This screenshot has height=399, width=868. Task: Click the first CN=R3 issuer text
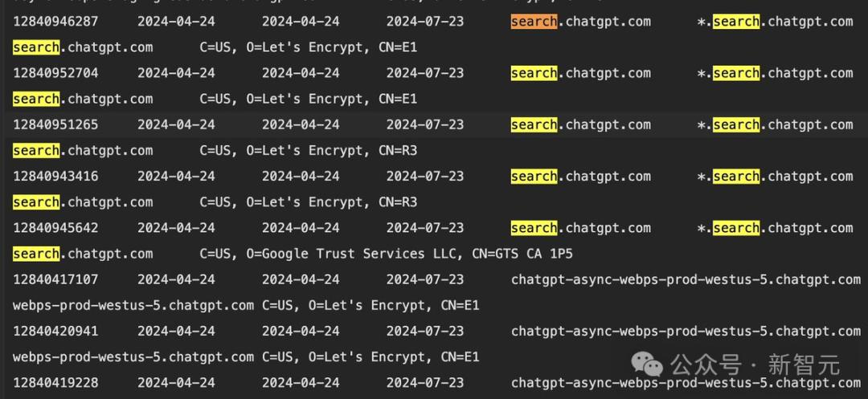(398, 150)
